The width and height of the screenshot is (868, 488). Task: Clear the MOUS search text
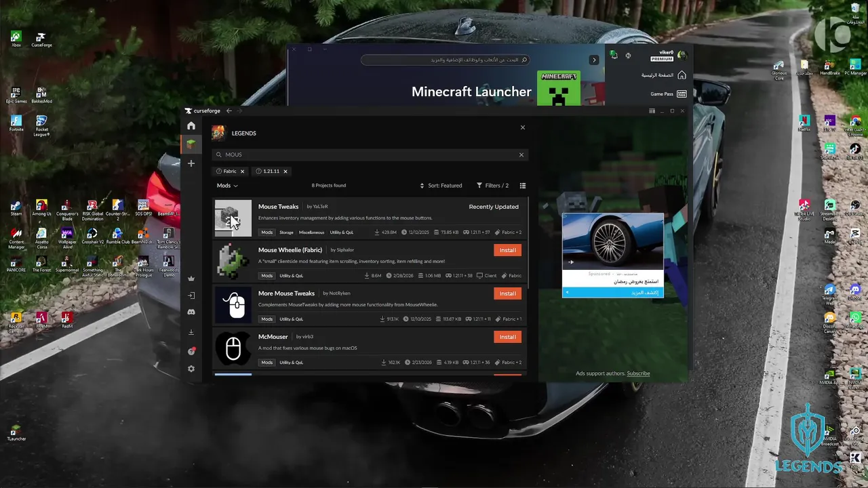coord(521,155)
